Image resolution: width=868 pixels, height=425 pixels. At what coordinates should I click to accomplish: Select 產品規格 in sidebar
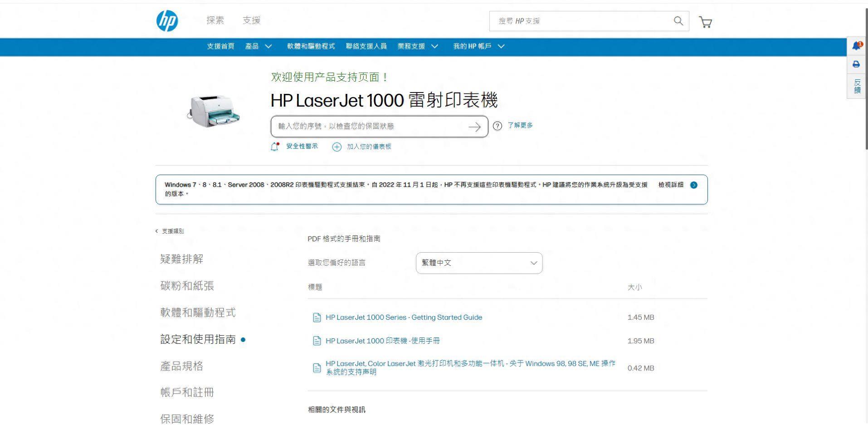coord(182,366)
